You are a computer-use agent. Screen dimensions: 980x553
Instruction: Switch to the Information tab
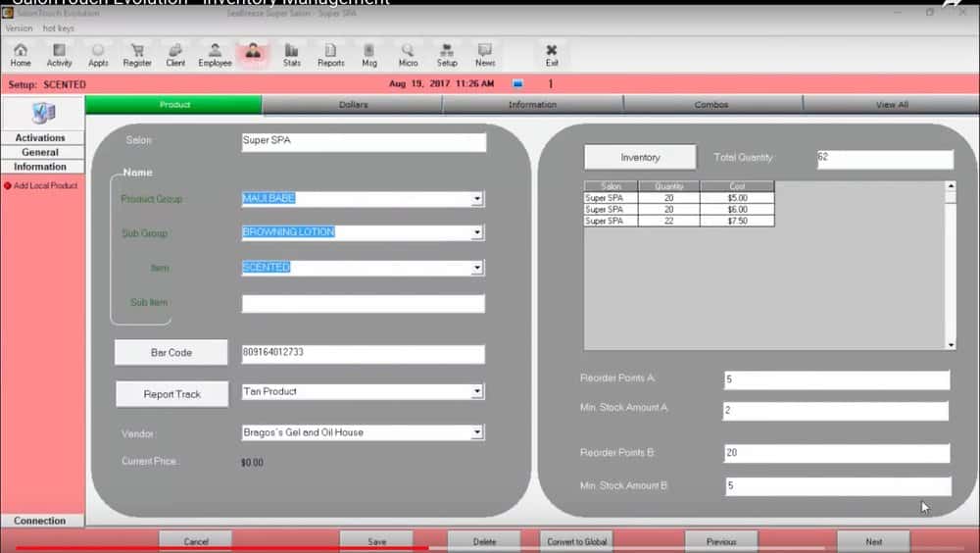click(532, 105)
